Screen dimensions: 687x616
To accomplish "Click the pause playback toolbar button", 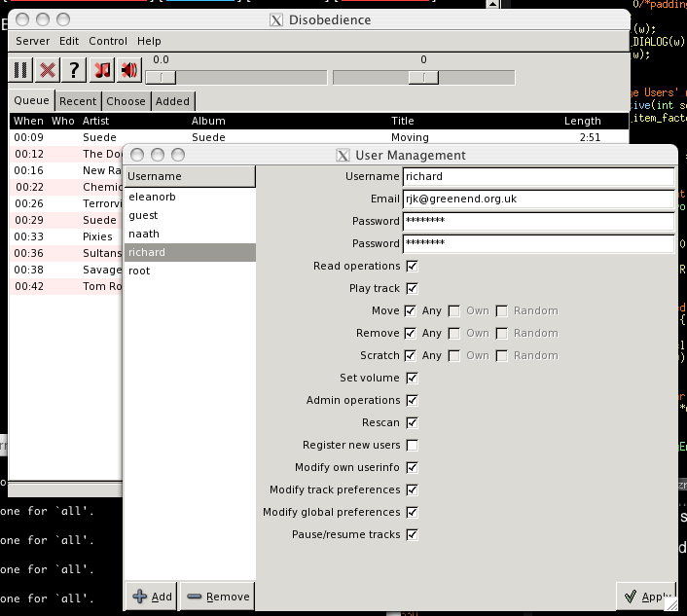I will pyautogui.click(x=20, y=70).
